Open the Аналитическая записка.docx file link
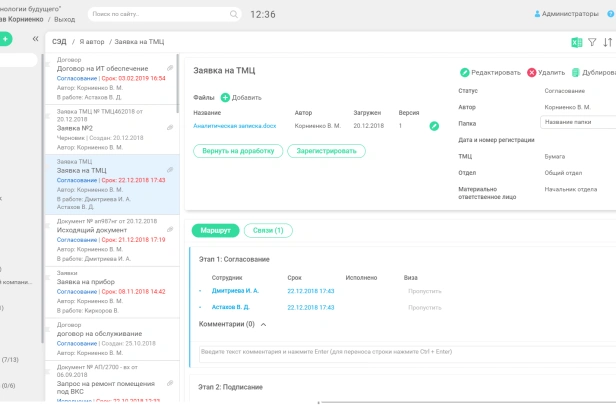616x405 pixels. 234,126
